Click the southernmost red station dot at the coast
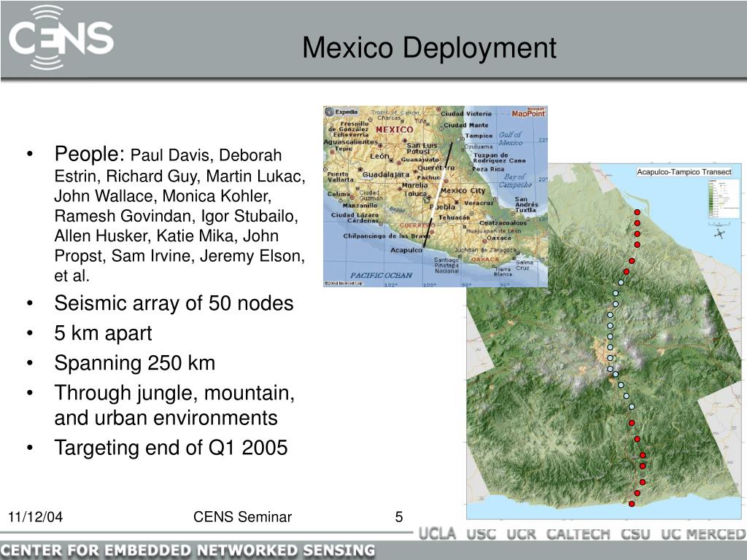The height and width of the screenshot is (560, 747). tap(631, 504)
